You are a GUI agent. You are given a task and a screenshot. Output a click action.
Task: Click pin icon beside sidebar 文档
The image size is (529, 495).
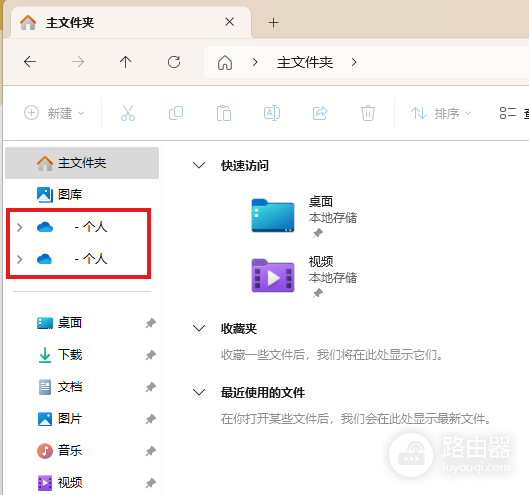click(x=150, y=387)
